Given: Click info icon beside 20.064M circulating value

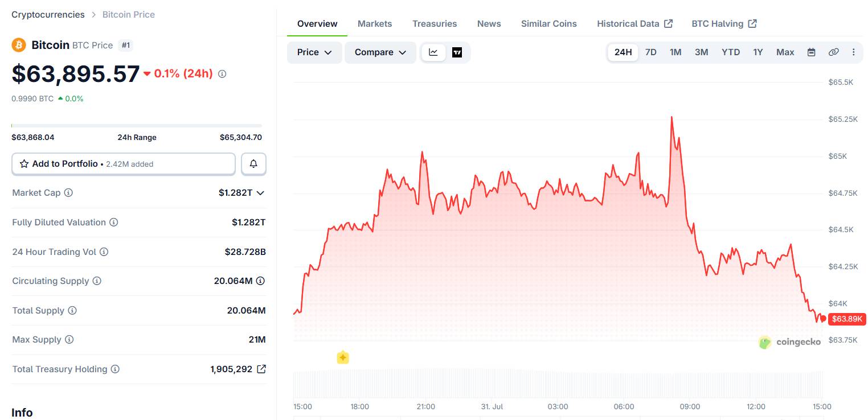Looking at the screenshot, I should [x=260, y=281].
